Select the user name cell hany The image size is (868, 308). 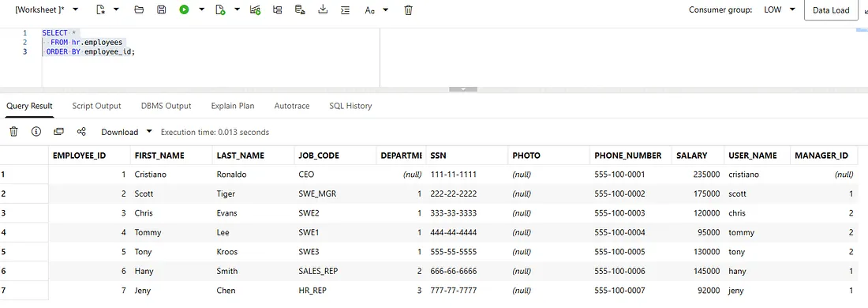click(x=758, y=272)
